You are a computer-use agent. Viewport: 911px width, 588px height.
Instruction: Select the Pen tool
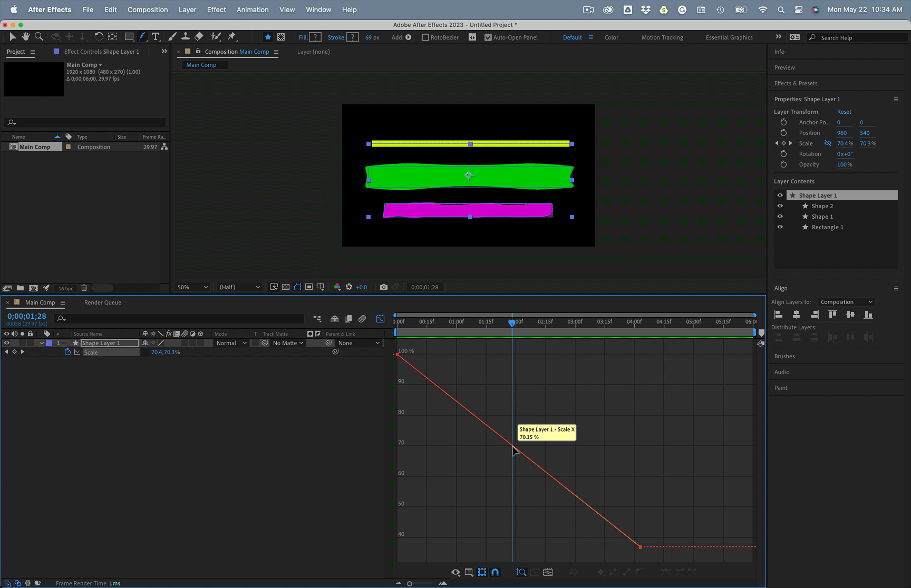point(142,36)
